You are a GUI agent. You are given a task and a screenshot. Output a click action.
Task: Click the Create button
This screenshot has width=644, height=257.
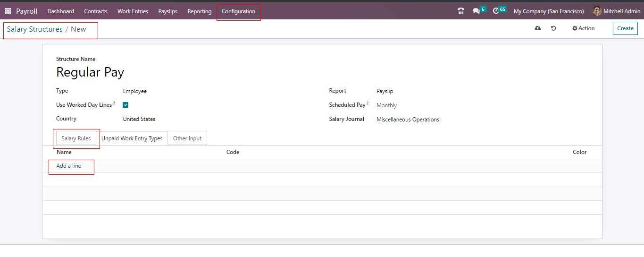point(625,28)
